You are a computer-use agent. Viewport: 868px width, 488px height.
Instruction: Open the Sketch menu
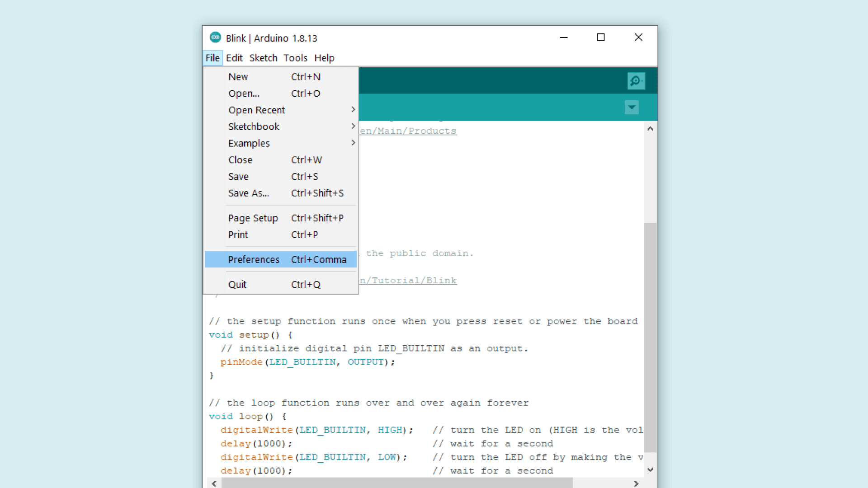[263, 58]
